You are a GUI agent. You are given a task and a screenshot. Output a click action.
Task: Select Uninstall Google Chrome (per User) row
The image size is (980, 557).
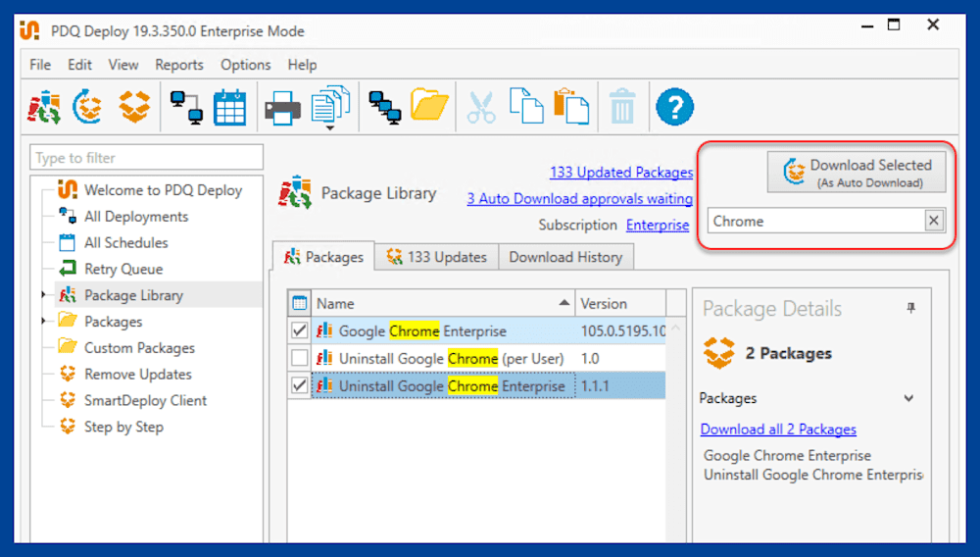click(x=451, y=358)
